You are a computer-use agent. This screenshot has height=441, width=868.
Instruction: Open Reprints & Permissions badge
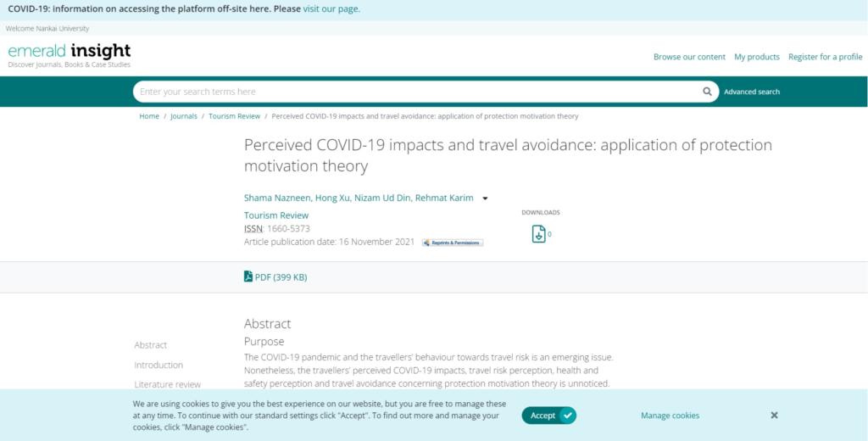[453, 243]
